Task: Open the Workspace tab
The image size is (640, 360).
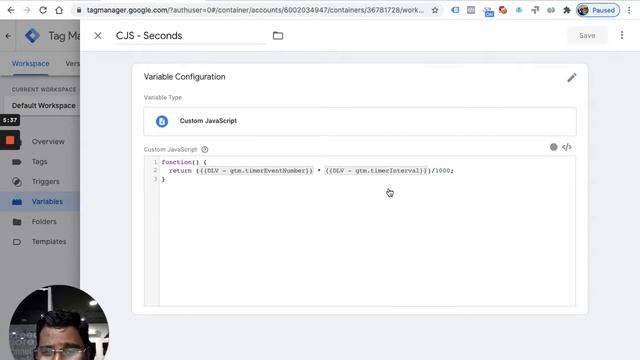Action: point(31,64)
